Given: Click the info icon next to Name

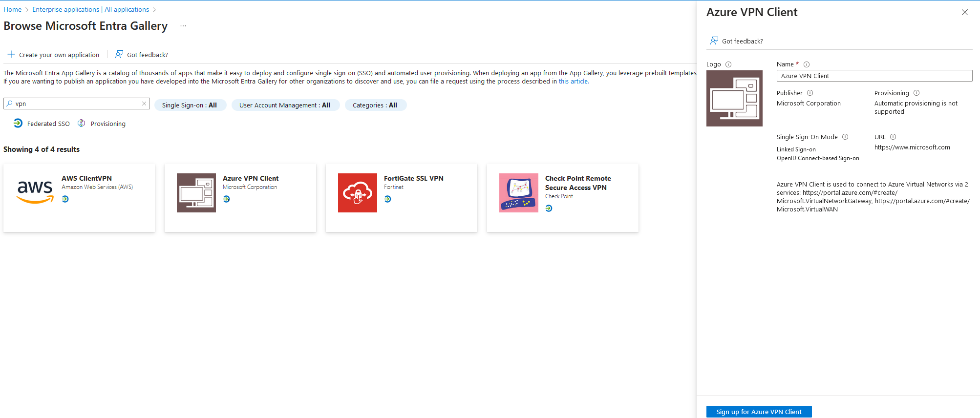Looking at the screenshot, I should (x=807, y=64).
